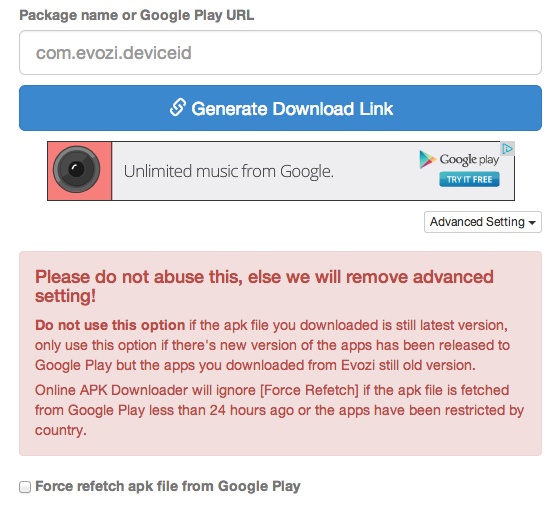Enable Force refetch apk file checkbox
Viewport: 546px width, 509px height.
(25, 487)
